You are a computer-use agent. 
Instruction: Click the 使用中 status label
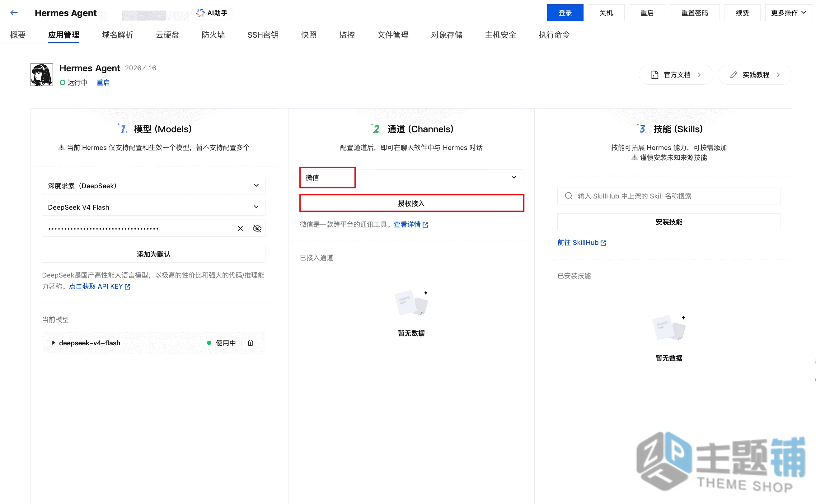pos(225,343)
